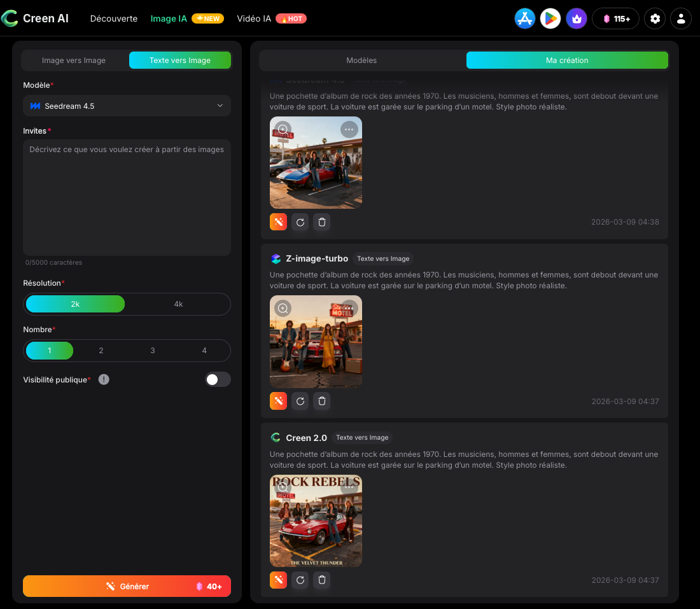700x609 pixels.
Task: Switch to Image vers Image tab
Action: coord(74,60)
